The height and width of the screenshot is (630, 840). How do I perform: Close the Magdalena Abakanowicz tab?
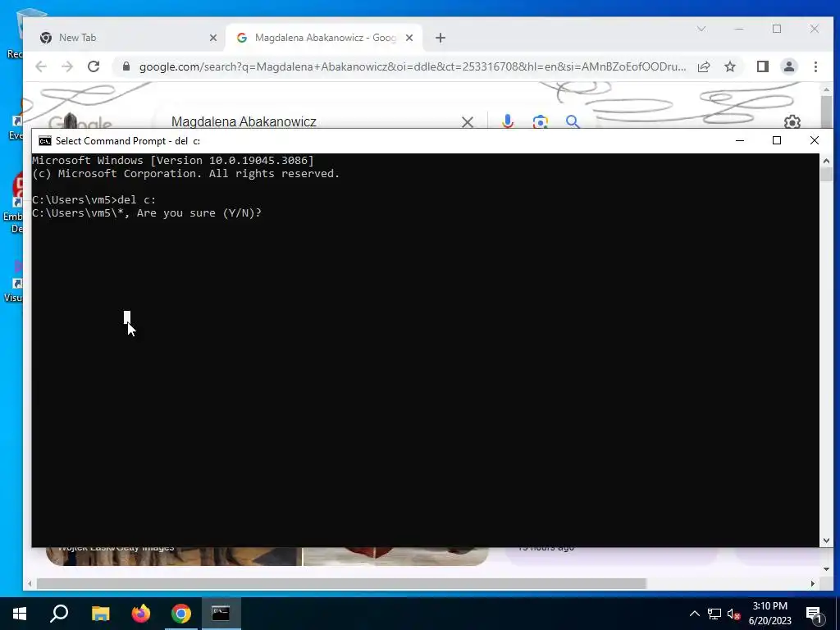pos(409,38)
